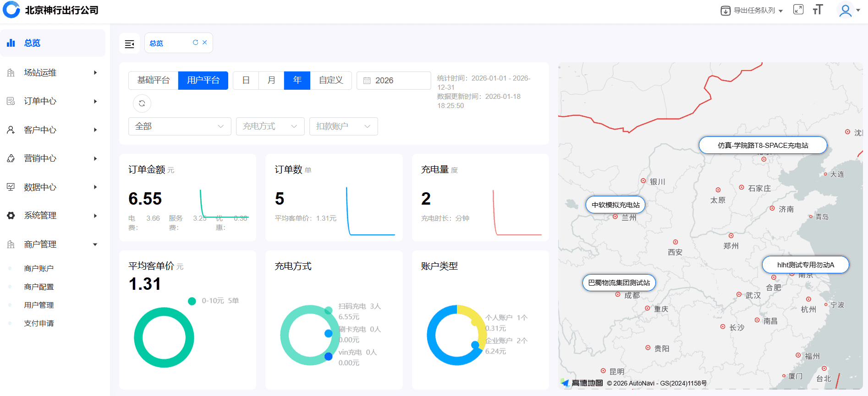Open 商户账户 in the sidebar submenu
Viewport: 868px width, 396px height.
[x=39, y=268]
